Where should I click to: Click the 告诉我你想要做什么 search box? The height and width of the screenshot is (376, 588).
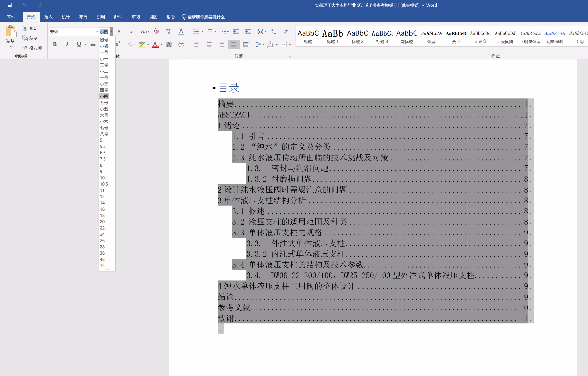click(206, 17)
